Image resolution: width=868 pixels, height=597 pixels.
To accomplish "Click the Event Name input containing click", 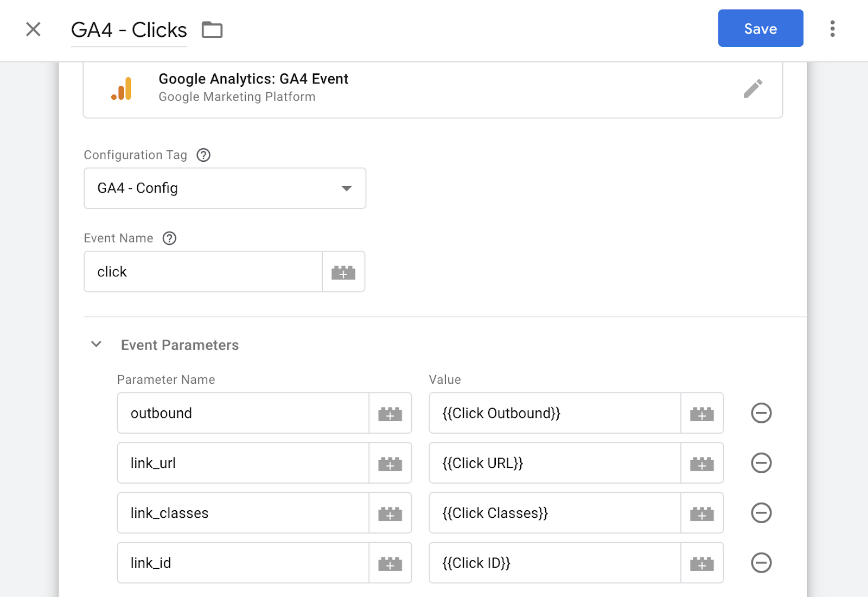I will [203, 272].
